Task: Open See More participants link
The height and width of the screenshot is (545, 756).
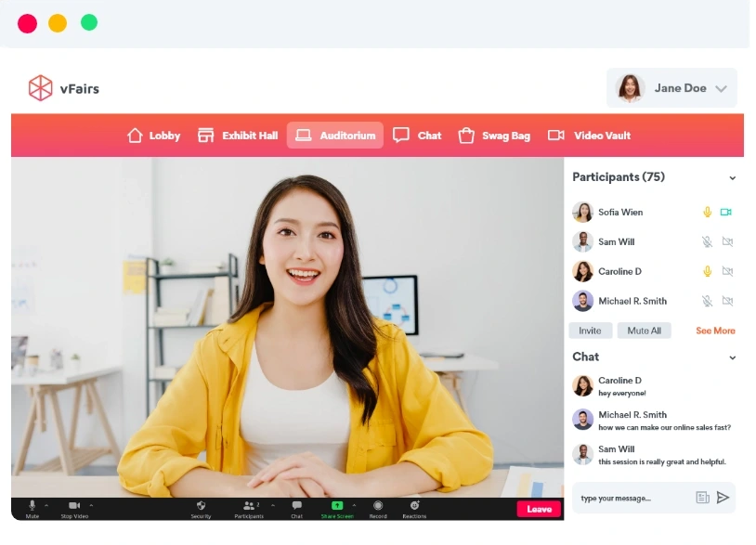Action: pos(714,330)
